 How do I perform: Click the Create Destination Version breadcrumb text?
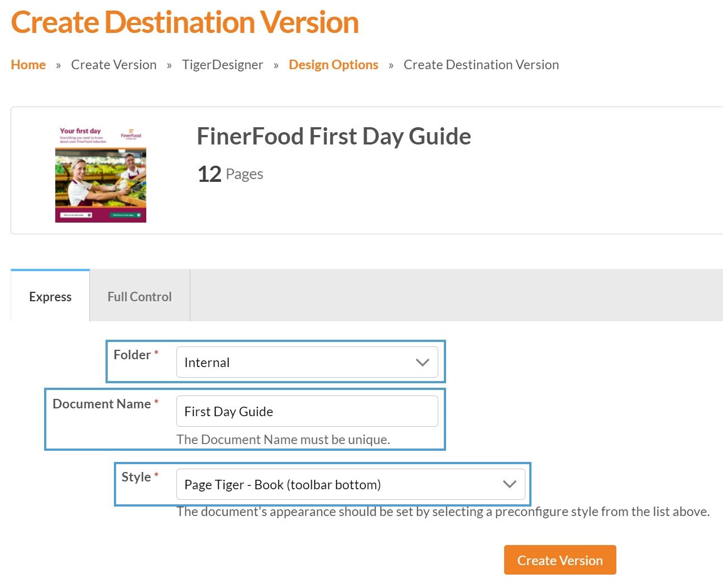tap(481, 65)
